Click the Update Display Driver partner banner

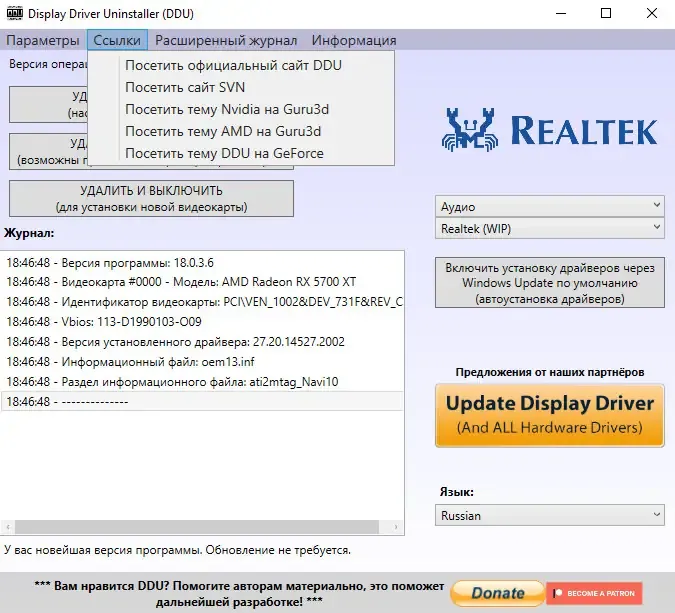click(x=550, y=415)
